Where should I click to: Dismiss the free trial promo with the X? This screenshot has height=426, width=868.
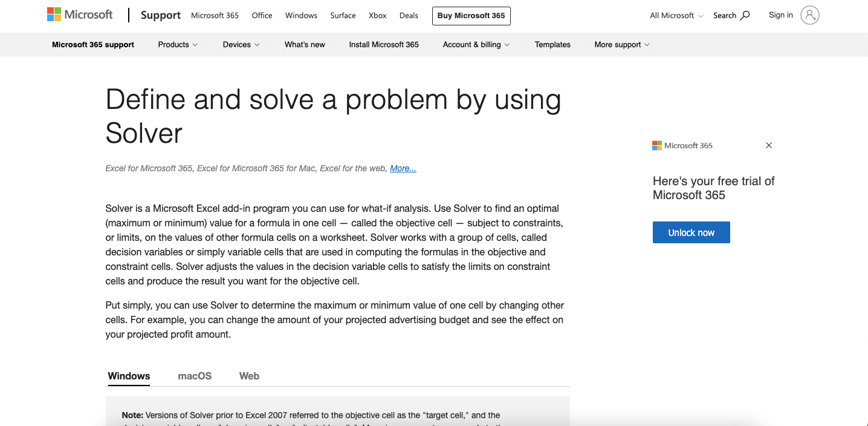point(768,145)
